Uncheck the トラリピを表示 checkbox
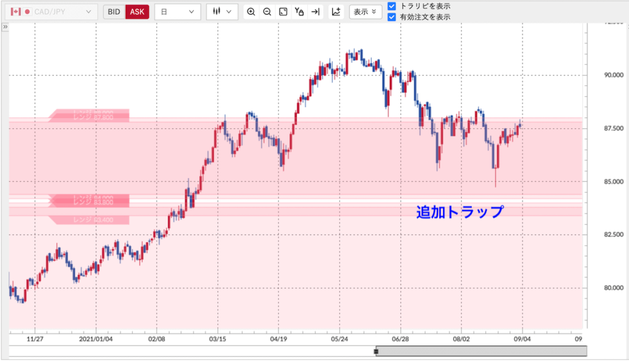Image resolution: width=629 pixels, height=364 pixels. [392, 6]
